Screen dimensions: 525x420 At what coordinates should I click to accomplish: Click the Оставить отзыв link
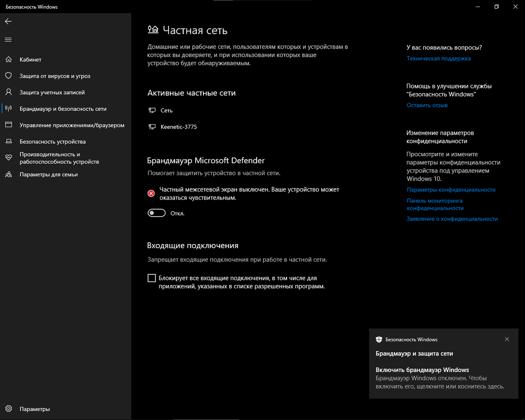(427, 105)
